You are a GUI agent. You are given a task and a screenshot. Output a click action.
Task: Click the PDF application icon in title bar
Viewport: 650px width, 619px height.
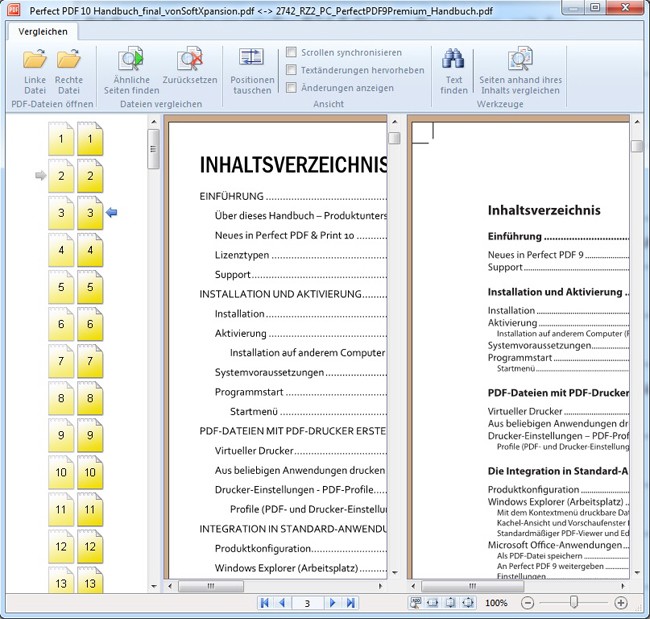click(x=14, y=10)
